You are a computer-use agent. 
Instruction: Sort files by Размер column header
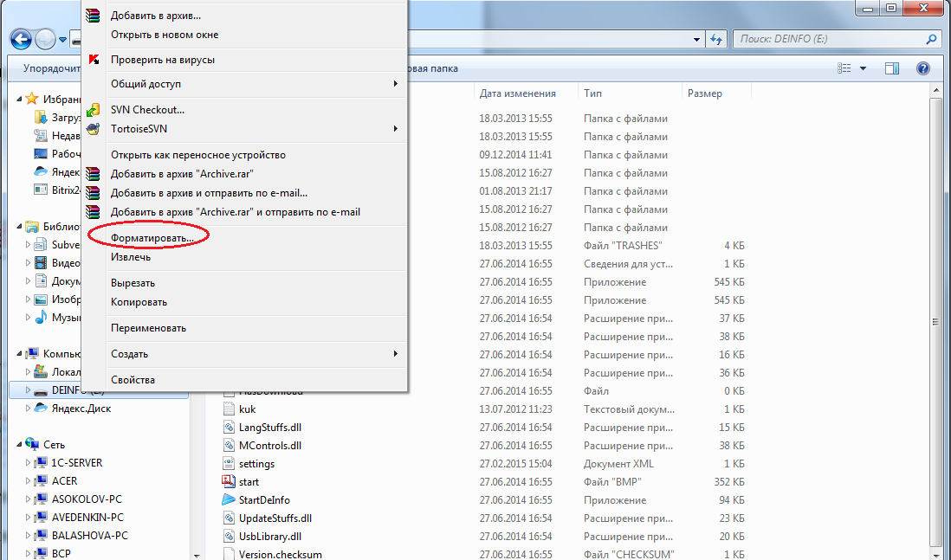click(704, 93)
